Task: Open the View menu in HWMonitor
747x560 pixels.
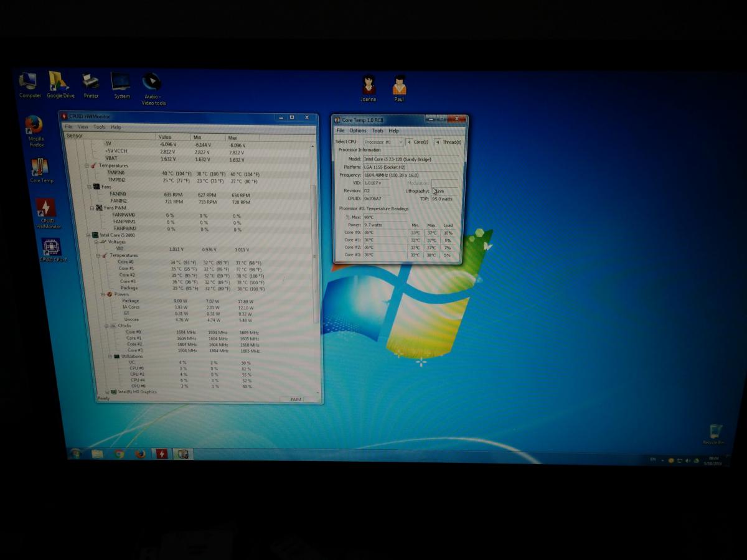Action: [x=83, y=127]
